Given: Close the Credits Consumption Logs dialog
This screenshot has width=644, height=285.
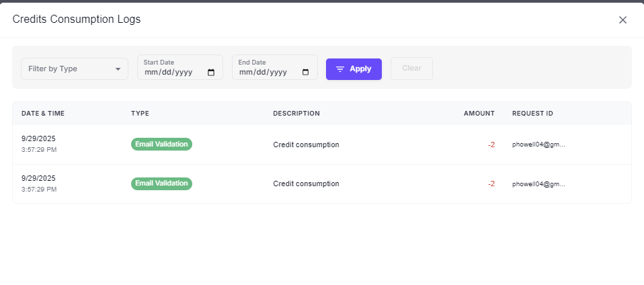Looking at the screenshot, I should pos(622,19).
